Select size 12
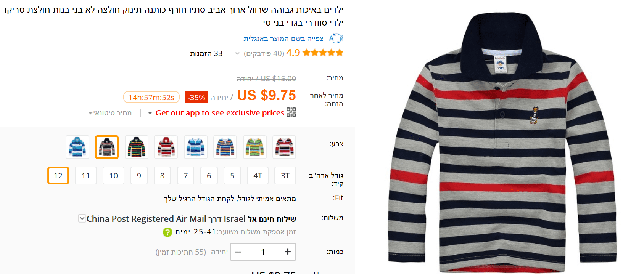This screenshot has width=644, height=274. (x=58, y=176)
